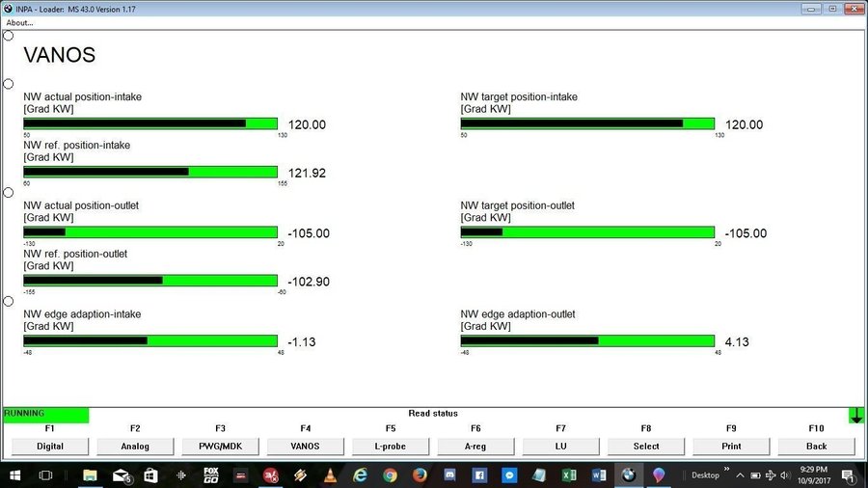Open the Windows Start menu
This screenshot has width=868, height=488.
[x=14, y=475]
